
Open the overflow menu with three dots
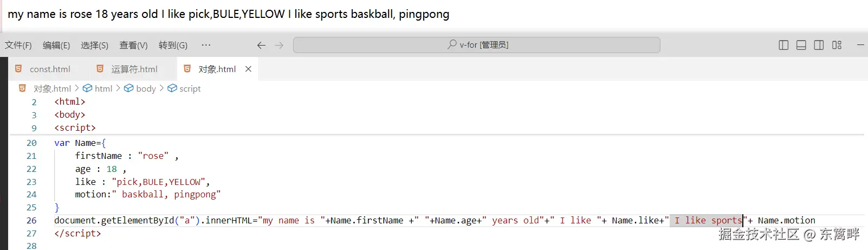point(206,45)
